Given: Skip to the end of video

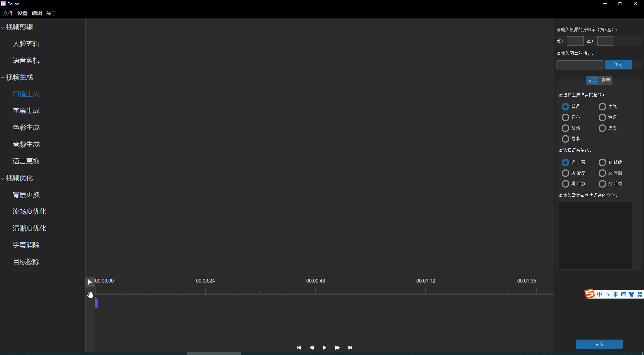Looking at the screenshot, I should coord(350,348).
